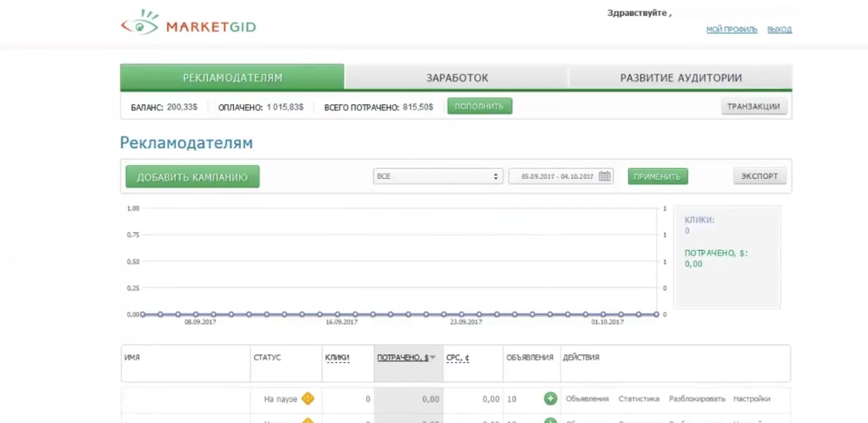Open Настройки link in first campaign row
Screen dimensions: 868x423
point(752,398)
